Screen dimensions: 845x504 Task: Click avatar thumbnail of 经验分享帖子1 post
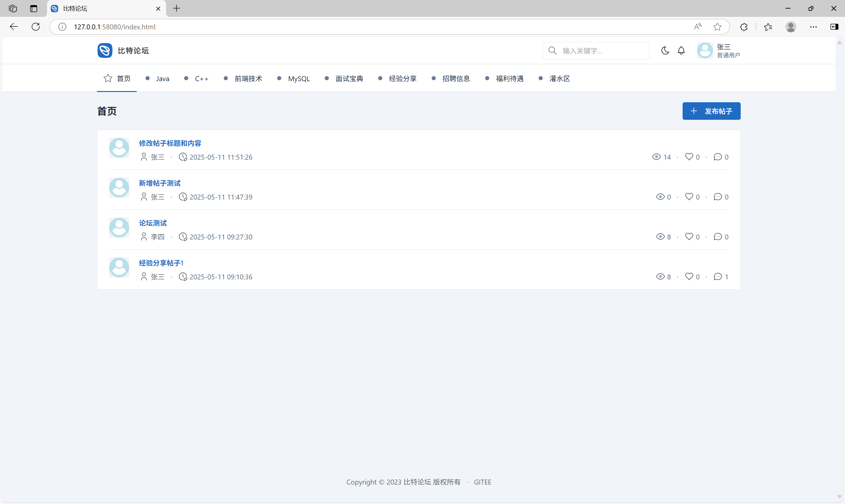[x=119, y=268]
